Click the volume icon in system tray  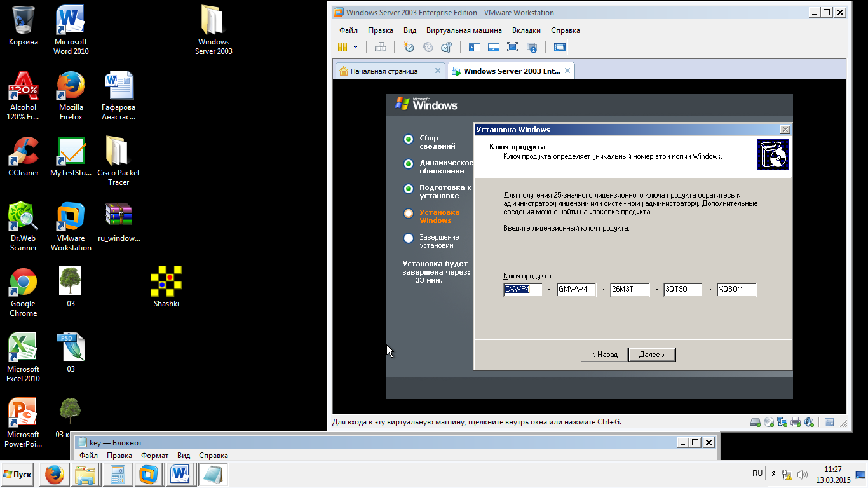[803, 475]
